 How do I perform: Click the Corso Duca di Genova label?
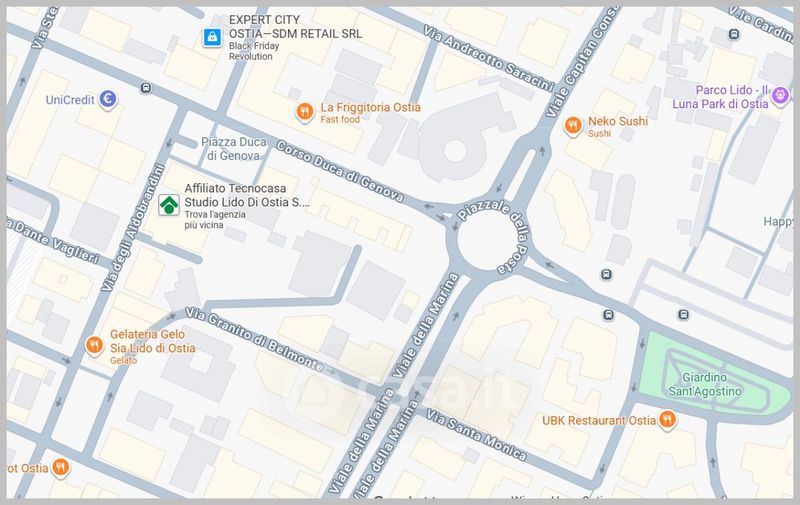pos(340,171)
